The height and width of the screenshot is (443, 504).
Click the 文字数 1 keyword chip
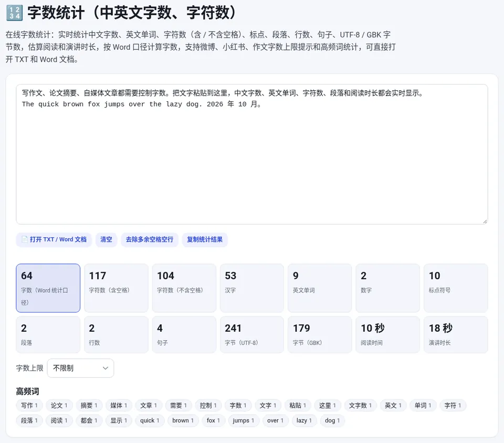click(x=360, y=405)
